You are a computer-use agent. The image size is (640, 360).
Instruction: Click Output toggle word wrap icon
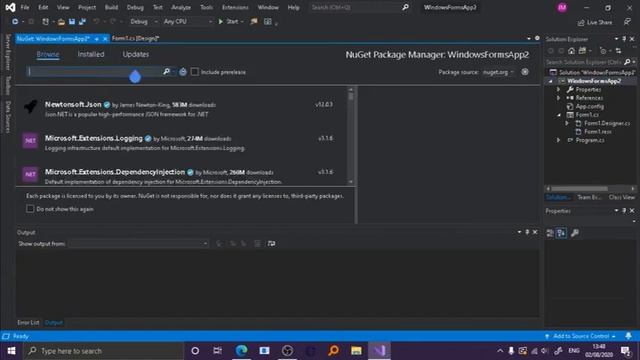point(271,244)
